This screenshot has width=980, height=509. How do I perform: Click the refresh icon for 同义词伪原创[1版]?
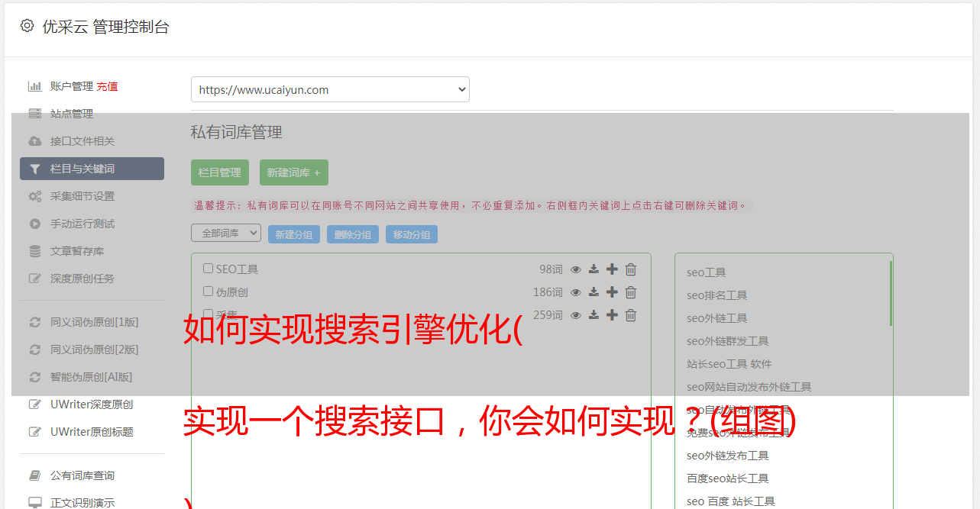click(34, 322)
